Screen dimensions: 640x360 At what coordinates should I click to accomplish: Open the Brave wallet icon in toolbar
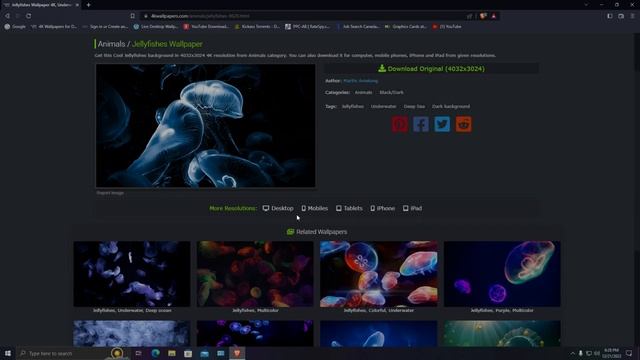(x=621, y=16)
